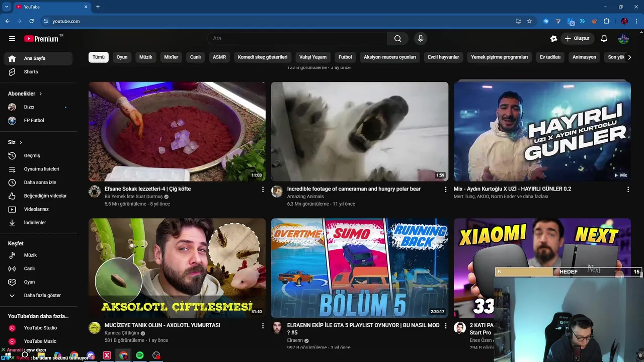
Task: Open İndirilenler in sidebar
Action: (38, 223)
